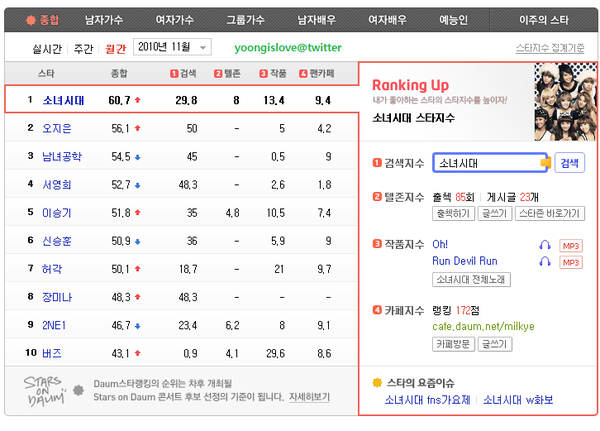This screenshot has height=431, width=600.
Task: Open the 종합 overall tab
Action: click(x=42, y=20)
